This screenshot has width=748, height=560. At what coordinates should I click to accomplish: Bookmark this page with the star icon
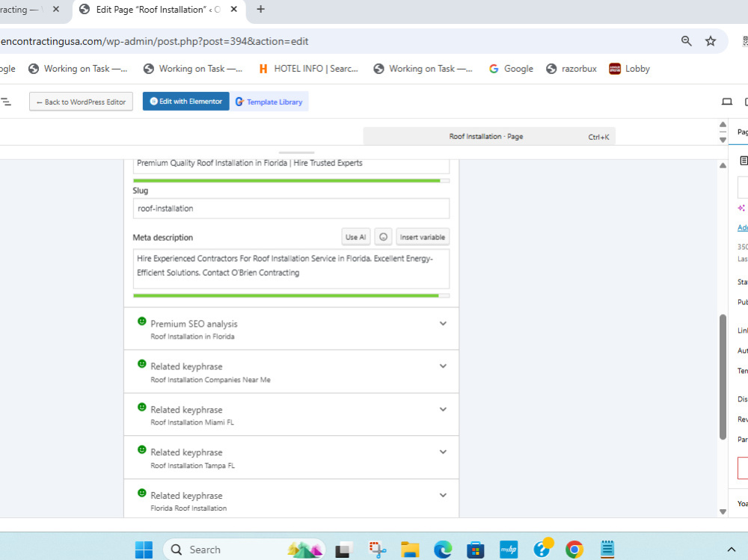[x=711, y=41]
